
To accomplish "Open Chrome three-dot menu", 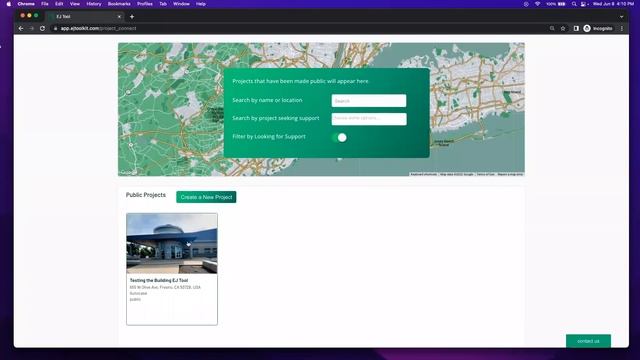I will click(622, 28).
